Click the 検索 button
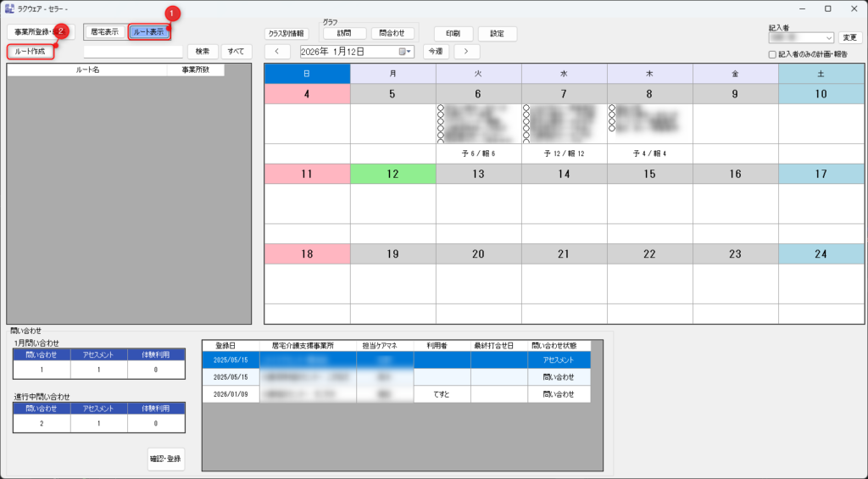Image resolution: width=868 pixels, height=479 pixels. [x=203, y=52]
